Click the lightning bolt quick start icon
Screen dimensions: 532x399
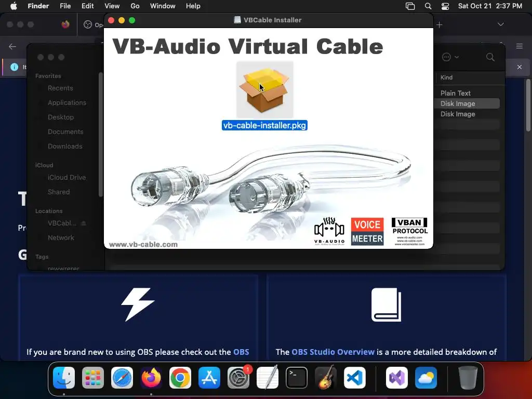coord(138,304)
